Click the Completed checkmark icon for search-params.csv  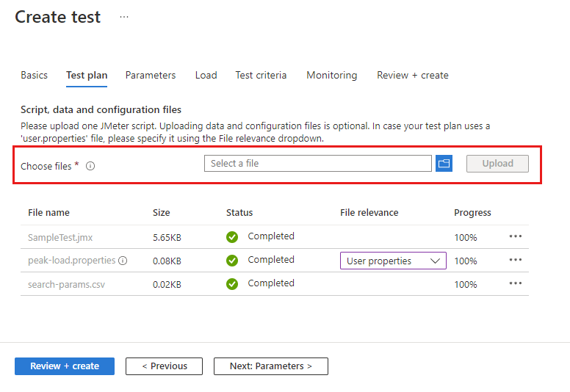(232, 284)
